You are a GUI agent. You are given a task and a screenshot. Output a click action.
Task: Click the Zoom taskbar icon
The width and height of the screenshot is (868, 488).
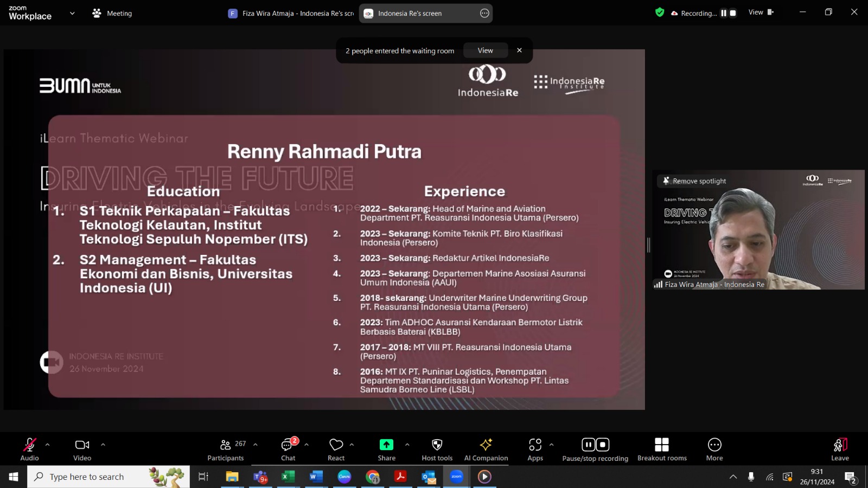click(x=457, y=477)
